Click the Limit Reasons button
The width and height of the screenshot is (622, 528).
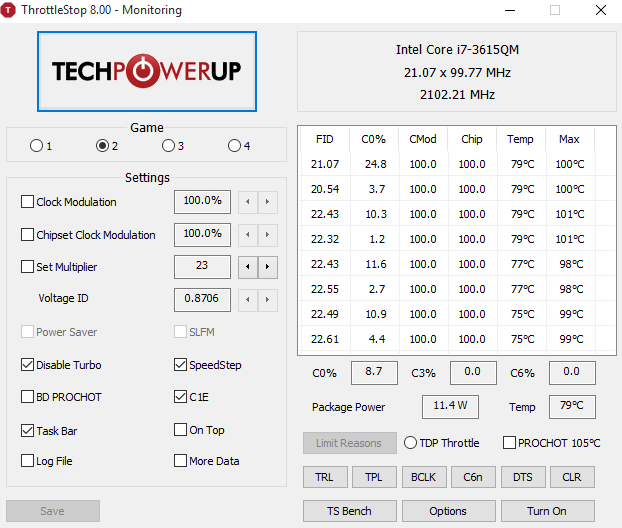[x=350, y=443]
